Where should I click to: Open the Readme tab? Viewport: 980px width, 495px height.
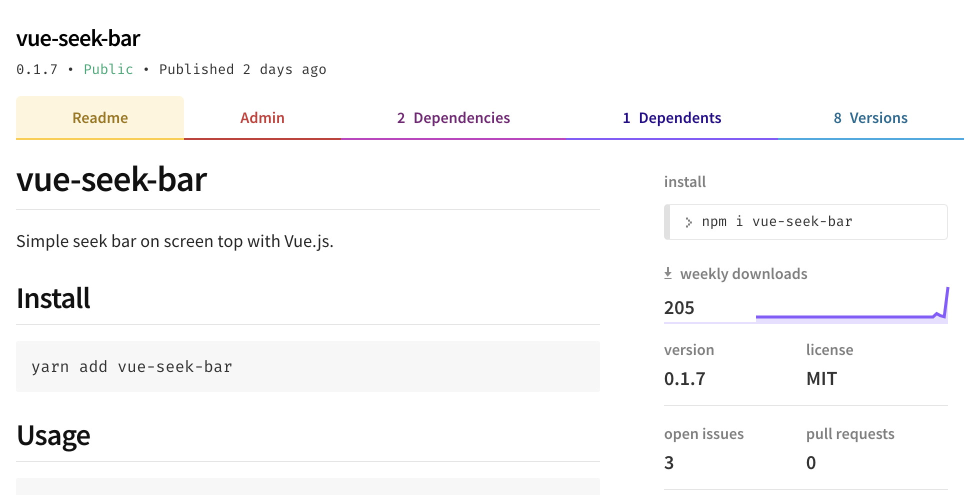point(100,118)
